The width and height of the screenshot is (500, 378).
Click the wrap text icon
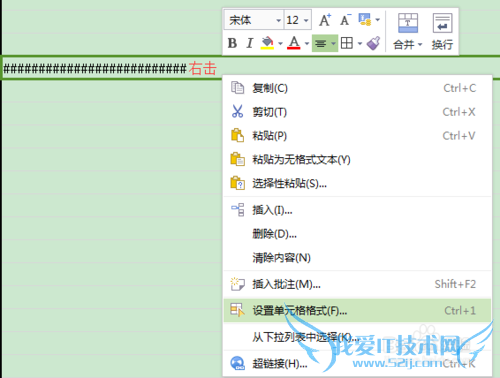point(442,23)
